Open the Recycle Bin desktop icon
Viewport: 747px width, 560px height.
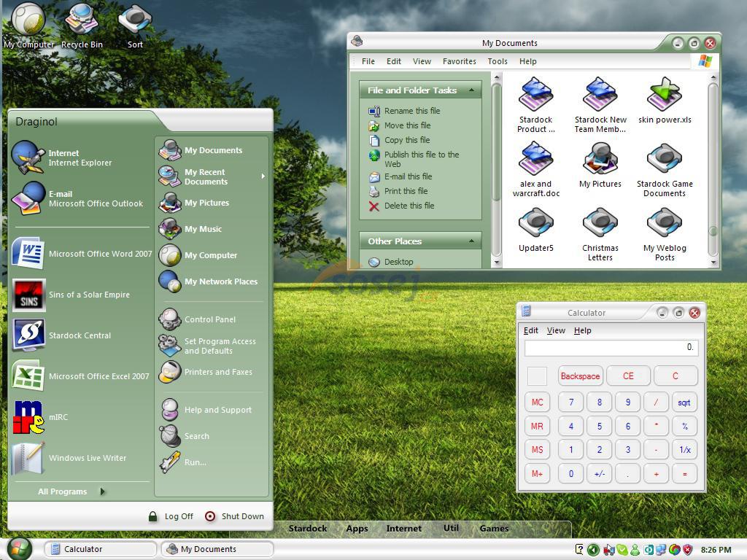[82, 26]
